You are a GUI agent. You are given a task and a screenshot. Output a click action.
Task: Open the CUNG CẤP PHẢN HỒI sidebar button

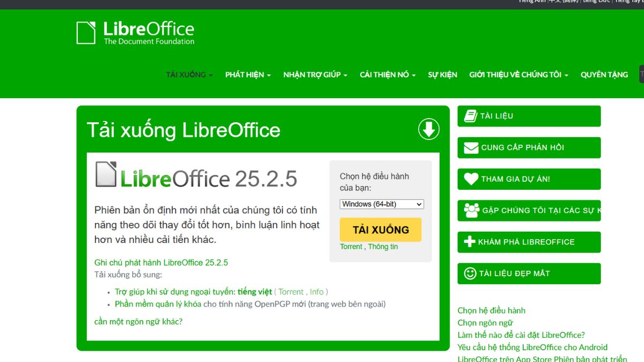click(529, 147)
